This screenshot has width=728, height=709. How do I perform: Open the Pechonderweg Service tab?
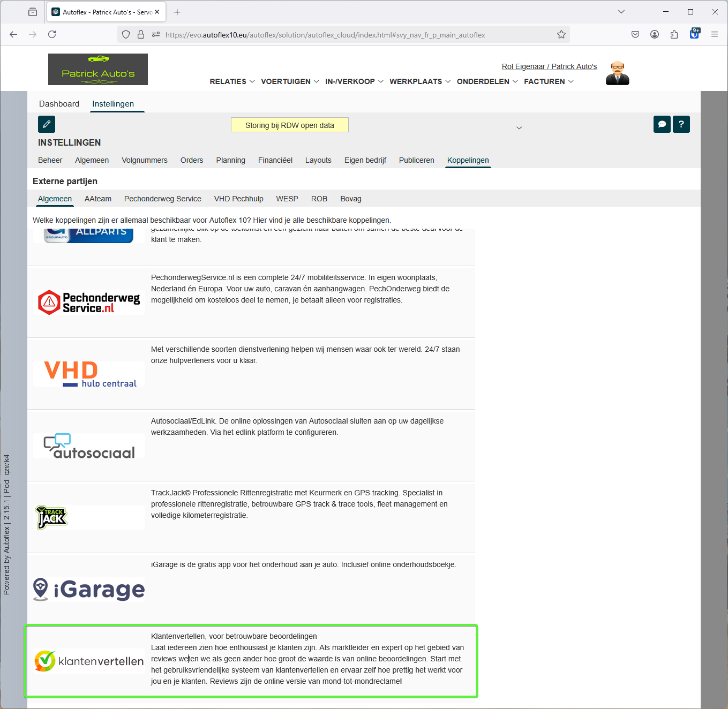pyautogui.click(x=162, y=199)
